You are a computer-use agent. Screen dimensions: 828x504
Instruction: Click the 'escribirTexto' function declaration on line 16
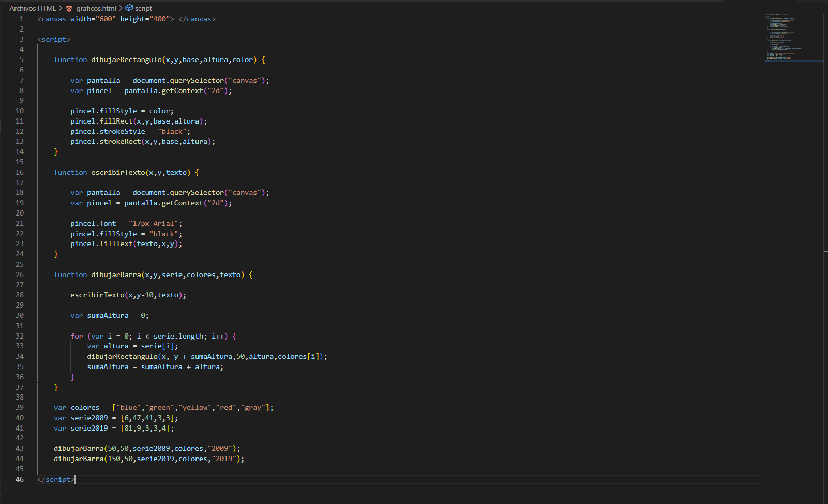coord(118,172)
